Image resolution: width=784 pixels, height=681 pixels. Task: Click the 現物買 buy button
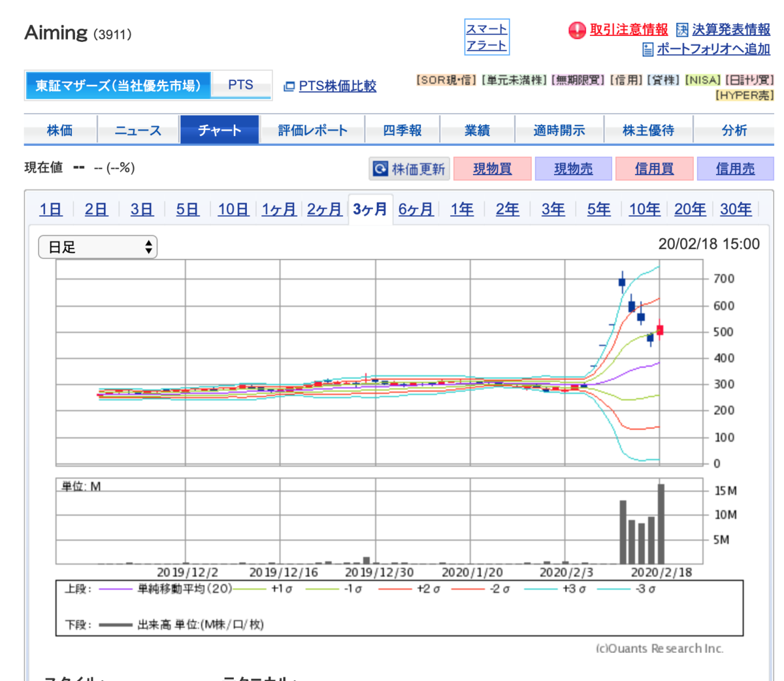pyautogui.click(x=493, y=169)
